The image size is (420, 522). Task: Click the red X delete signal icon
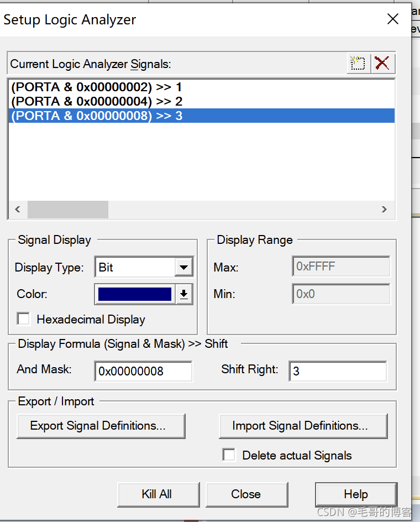point(382,63)
